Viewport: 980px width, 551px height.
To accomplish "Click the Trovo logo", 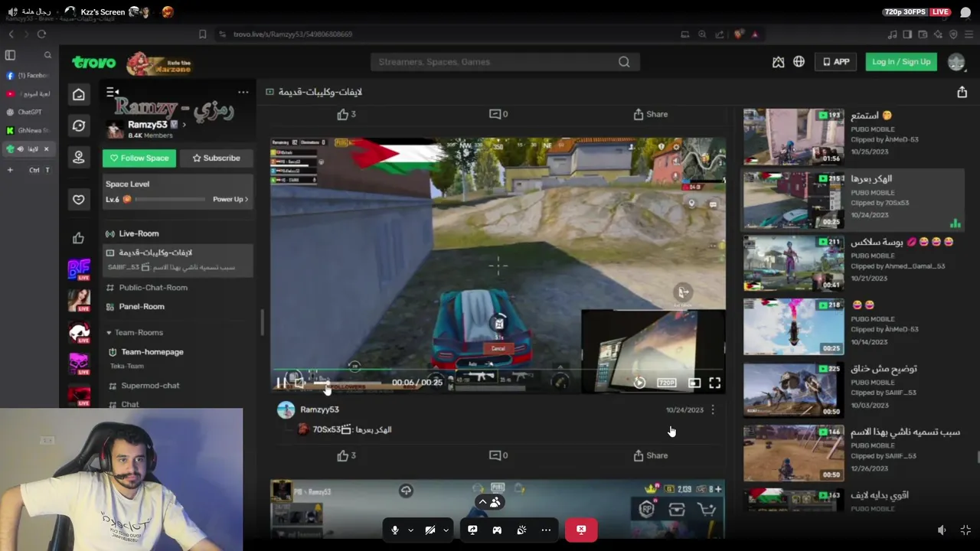I will 94,63.
